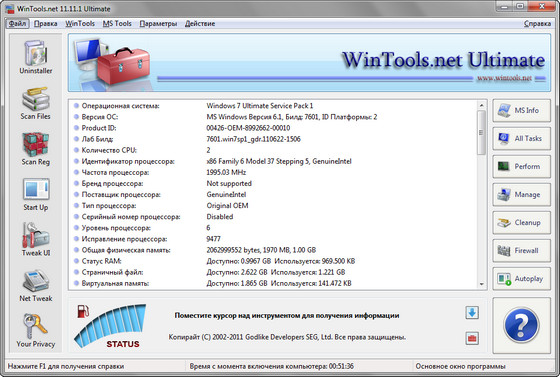Click the MS Info button
The image size is (560, 377).
(521, 110)
